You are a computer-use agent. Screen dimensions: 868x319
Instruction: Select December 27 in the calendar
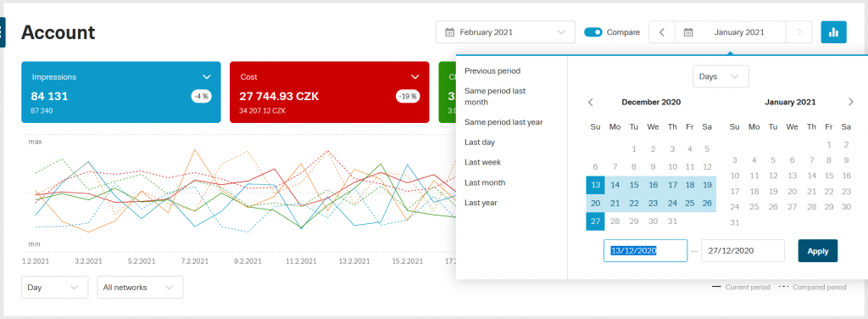click(x=596, y=221)
